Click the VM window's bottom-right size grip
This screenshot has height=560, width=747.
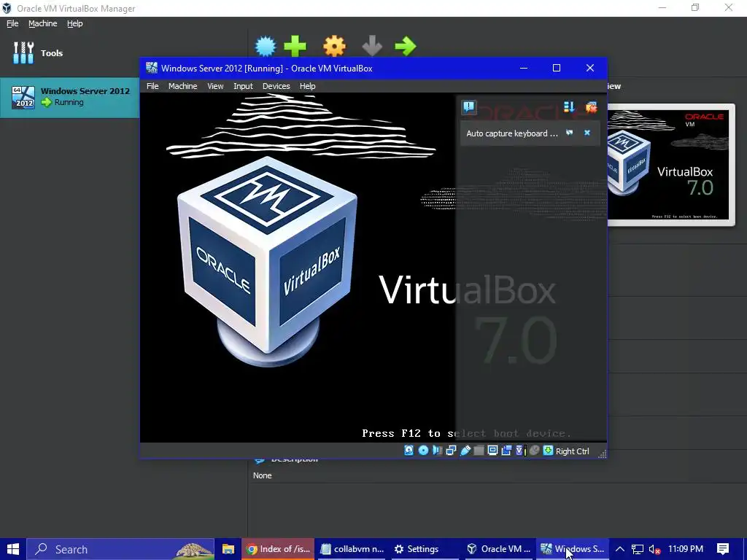pyautogui.click(x=602, y=454)
